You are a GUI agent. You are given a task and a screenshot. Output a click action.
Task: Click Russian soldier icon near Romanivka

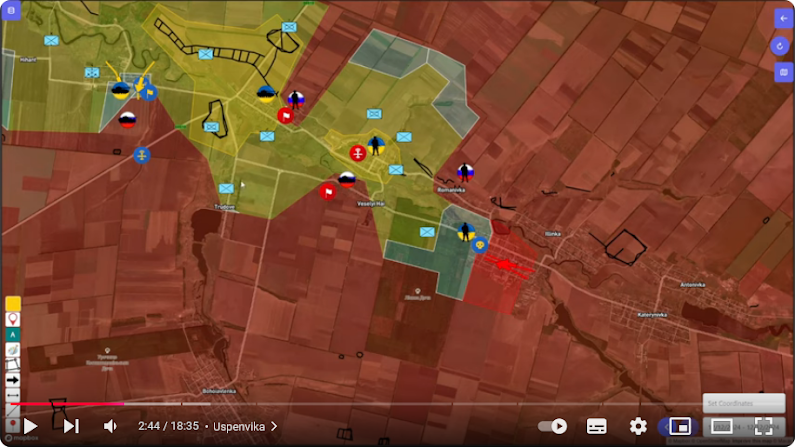coord(465,172)
